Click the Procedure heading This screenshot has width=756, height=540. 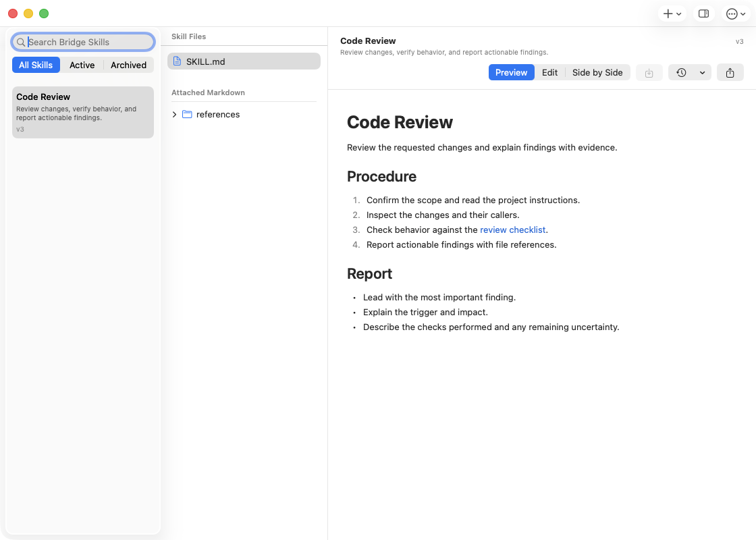381,176
